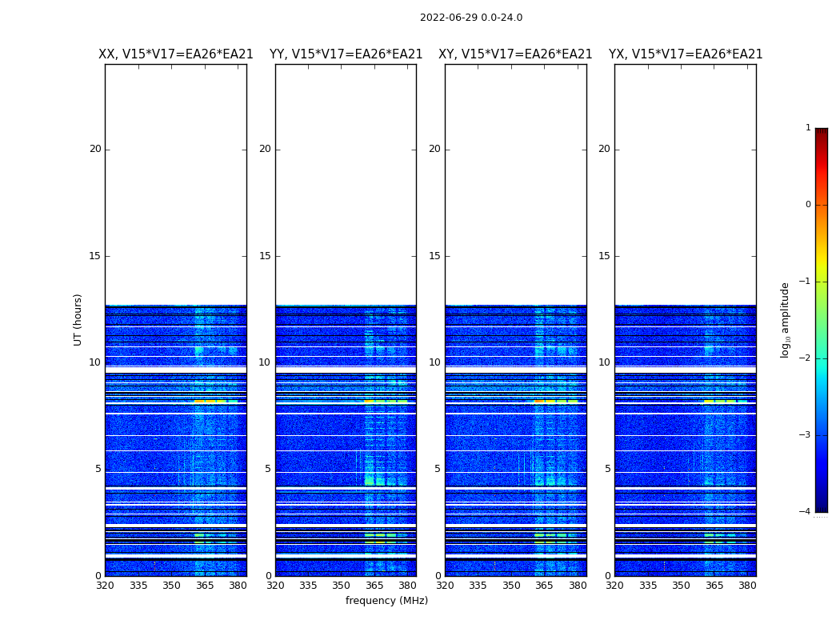This screenshot has height=640, width=840.
Task: Select the YY panel title text
Action: pyautogui.click(x=346, y=54)
